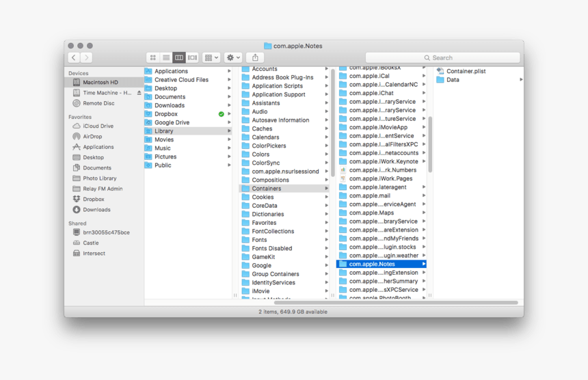Image resolution: width=588 pixels, height=380 pixels.
Task: Select the Google Drive folder
Action: tap(187, 122)
